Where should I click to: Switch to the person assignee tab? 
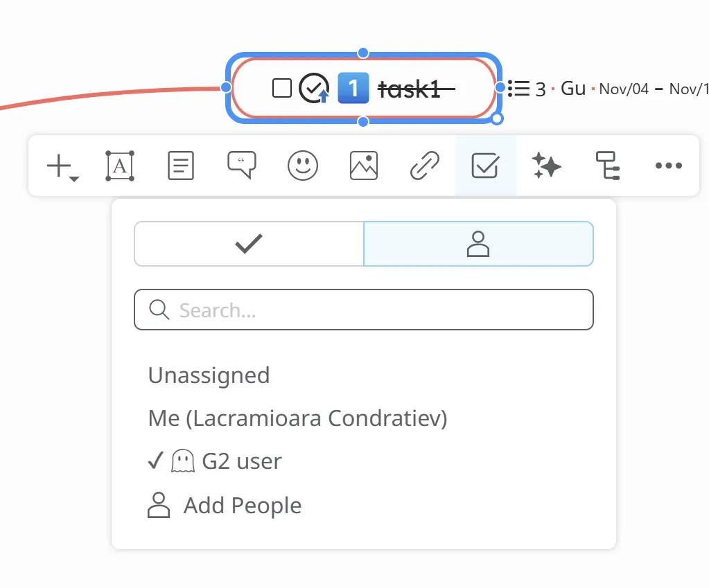pyautogui.click(x=478, y=244)
